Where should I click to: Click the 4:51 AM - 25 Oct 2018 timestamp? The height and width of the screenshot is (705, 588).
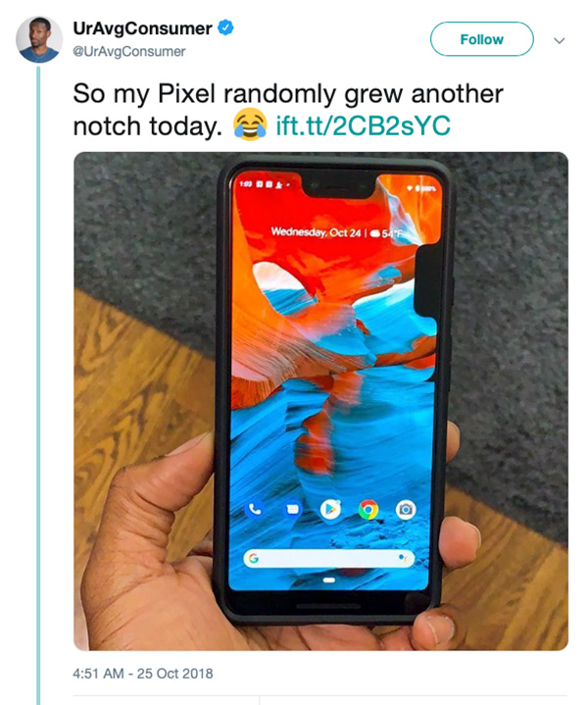143,673
